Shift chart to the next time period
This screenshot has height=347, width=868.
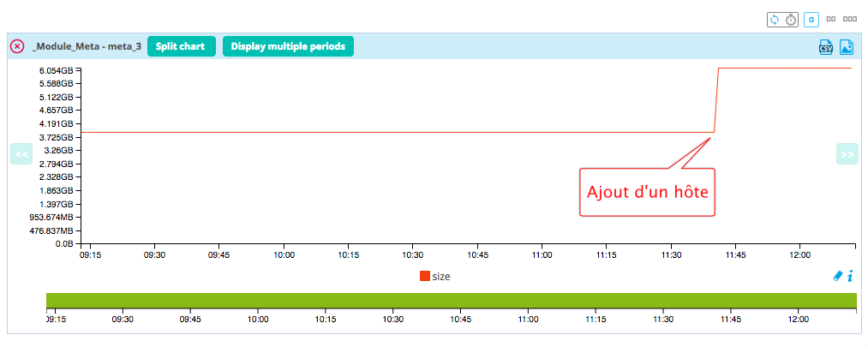point(847,154)
